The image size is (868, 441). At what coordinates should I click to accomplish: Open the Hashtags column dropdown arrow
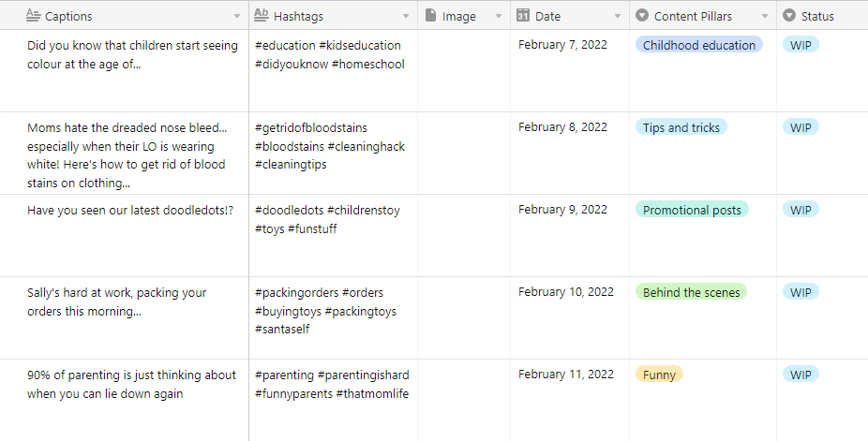coord(406,17)
